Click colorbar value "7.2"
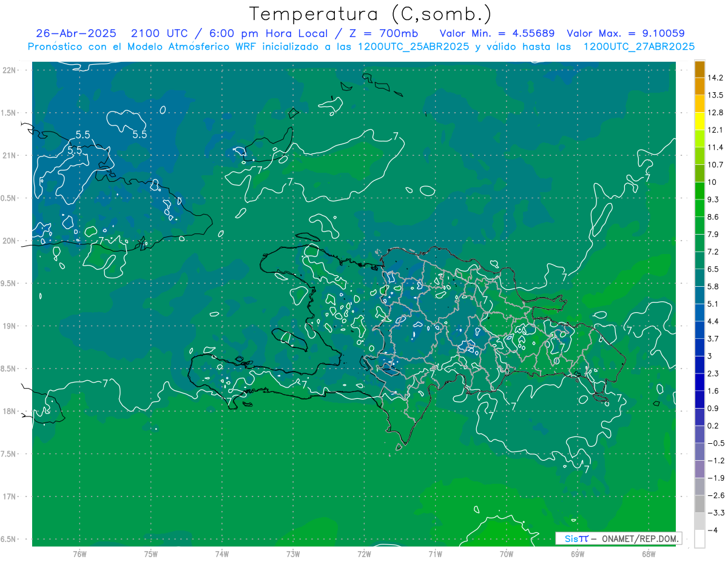Screen dimensions: 728x562 [713, 252]
